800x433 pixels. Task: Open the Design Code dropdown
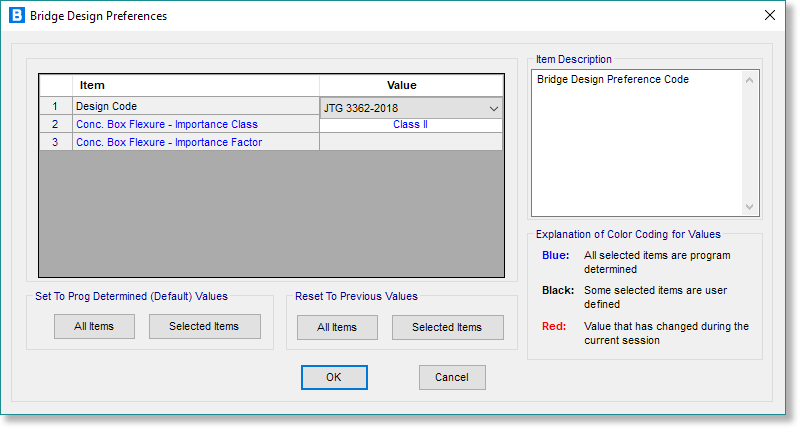(x=493, y=108)
